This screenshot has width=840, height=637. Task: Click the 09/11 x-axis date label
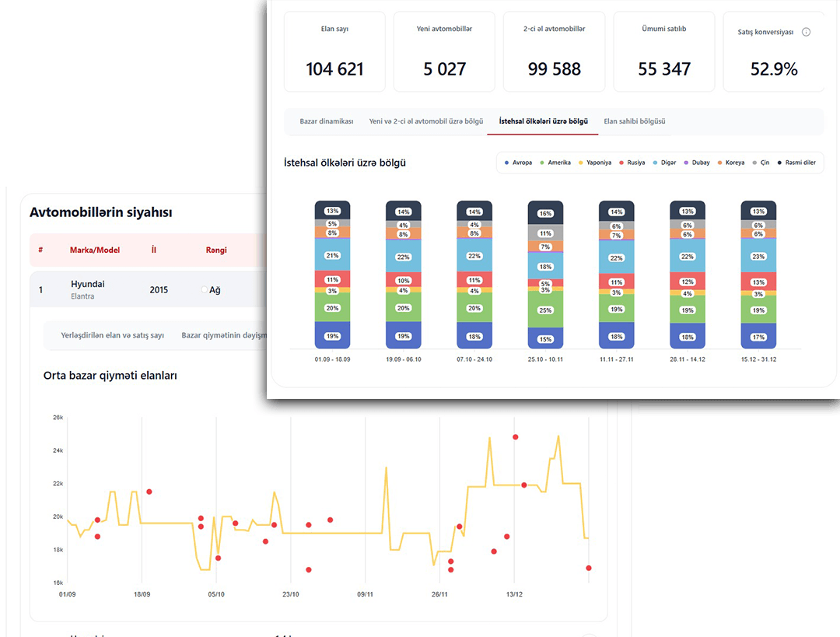(x=366, y=594)
